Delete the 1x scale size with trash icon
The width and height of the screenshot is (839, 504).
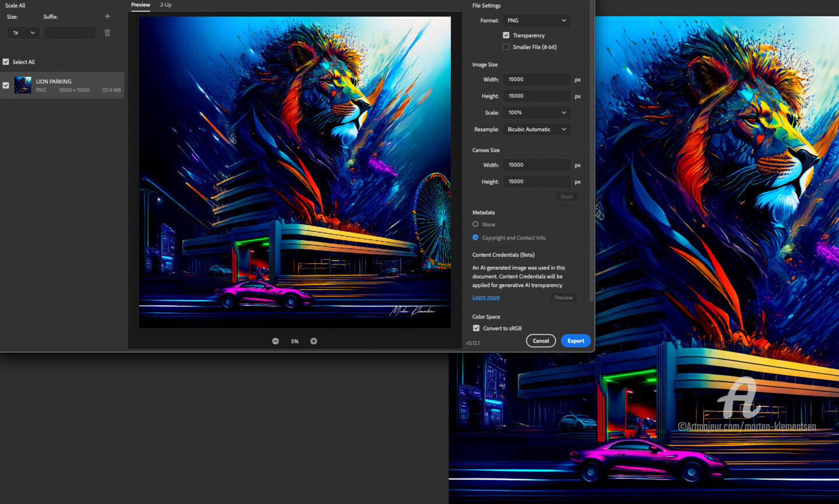107,33
